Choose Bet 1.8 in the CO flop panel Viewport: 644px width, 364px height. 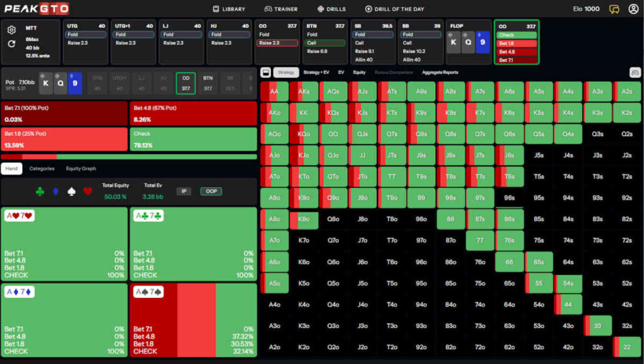click(517, 43)
